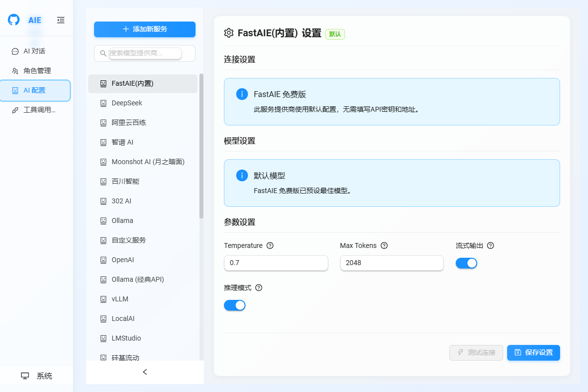Select FastAIE(内置) provider
The width and height of the screenshot is (588, 392).
pos(143,83)
